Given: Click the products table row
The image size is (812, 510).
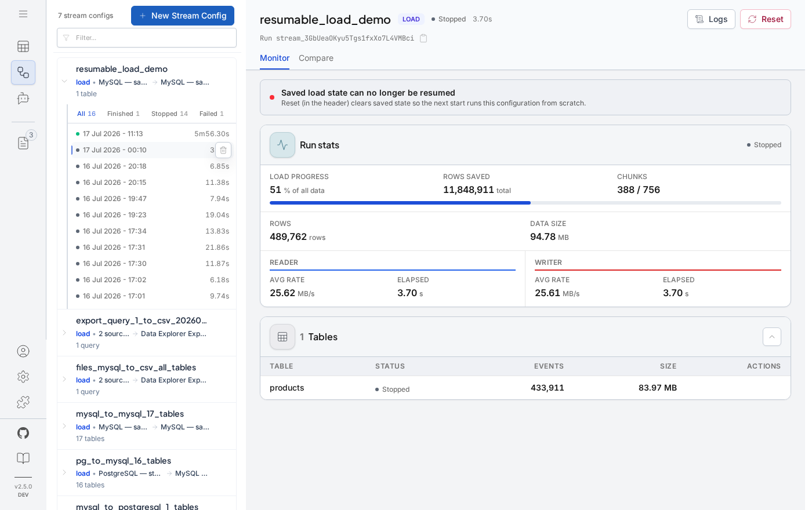Looking at the screenshot, I should click(525, 388).
